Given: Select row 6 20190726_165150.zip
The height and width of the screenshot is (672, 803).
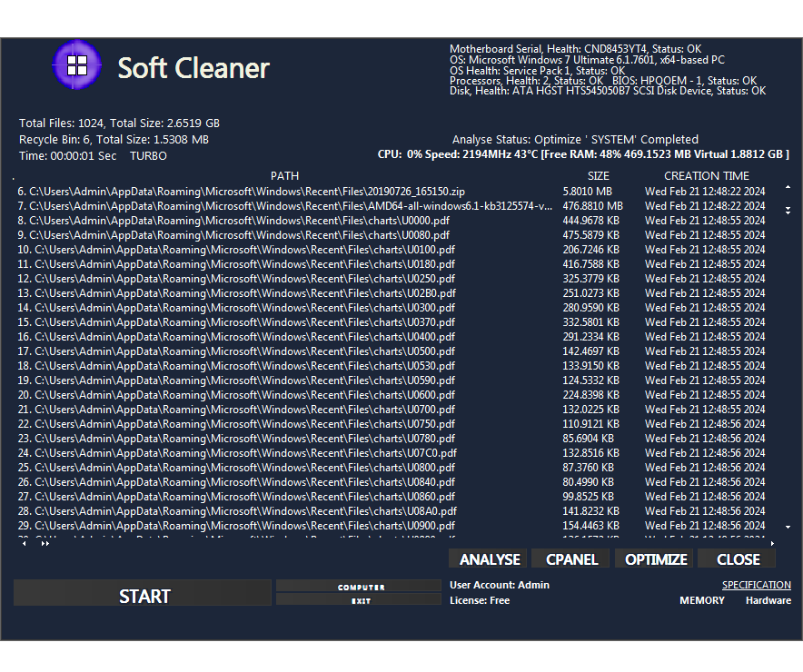Looking at the screenshot, I should click(392, 192).
